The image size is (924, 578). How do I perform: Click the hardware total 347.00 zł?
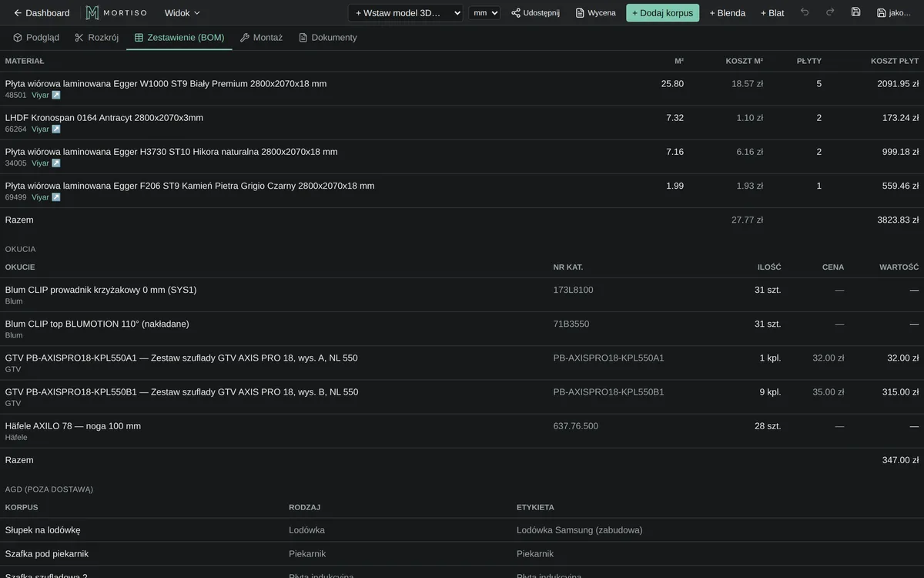(900, 459)
